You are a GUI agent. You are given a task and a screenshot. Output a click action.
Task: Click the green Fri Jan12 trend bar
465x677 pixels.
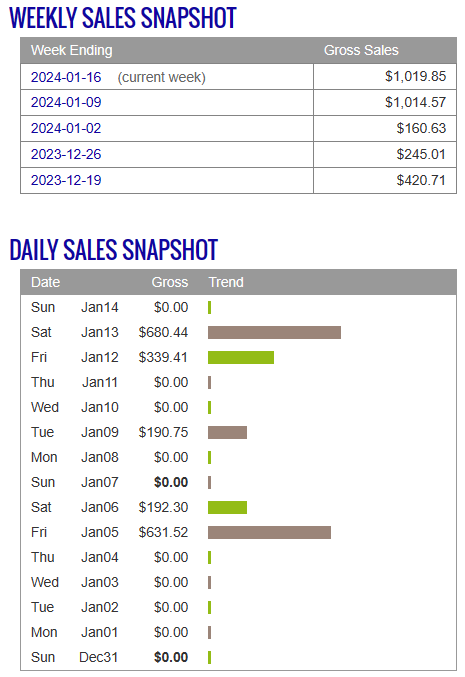pyautogui.click(x=241, y=357)
